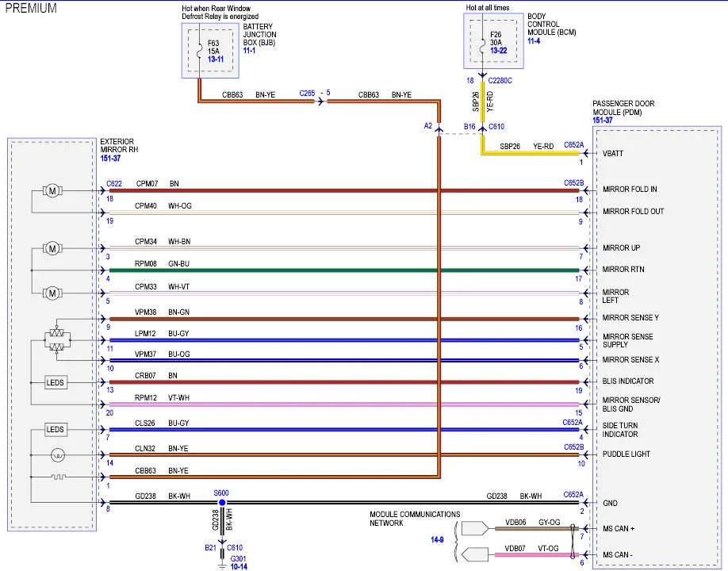728x571 pixels.
Task: Click the side turn LEDS box on CLS26
Action: click(55, 429)
